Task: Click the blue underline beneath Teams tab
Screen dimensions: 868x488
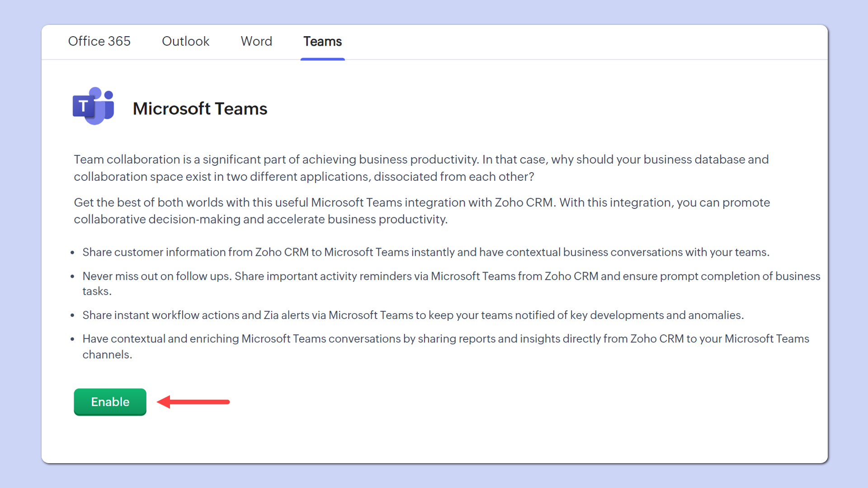Action: 322,59
